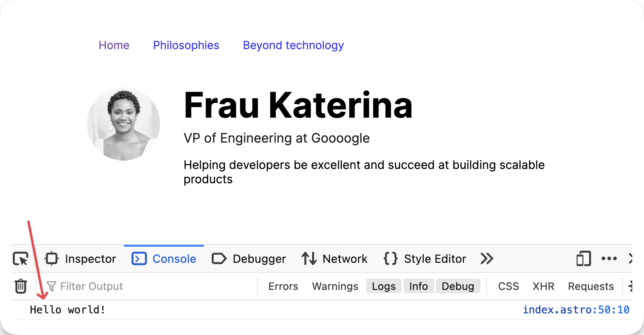Select the Console tab
644x335 pixels.
(x=164, y=259)
